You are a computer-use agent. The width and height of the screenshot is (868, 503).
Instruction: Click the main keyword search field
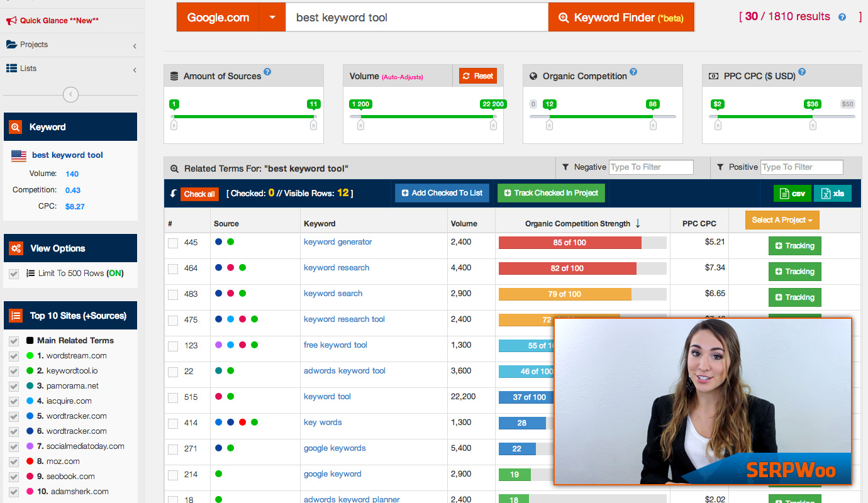[x=417, y=18]
